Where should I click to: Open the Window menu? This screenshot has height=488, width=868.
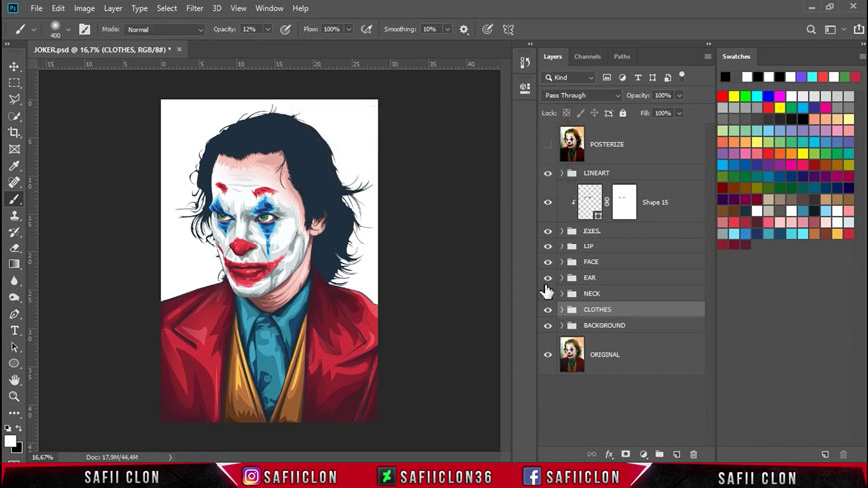pos(269,8)
